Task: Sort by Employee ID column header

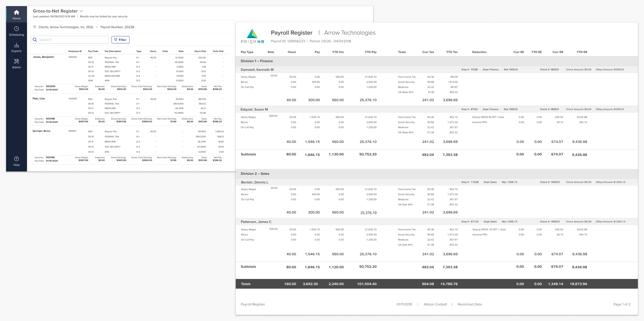Action: click(x=75, y=51)
